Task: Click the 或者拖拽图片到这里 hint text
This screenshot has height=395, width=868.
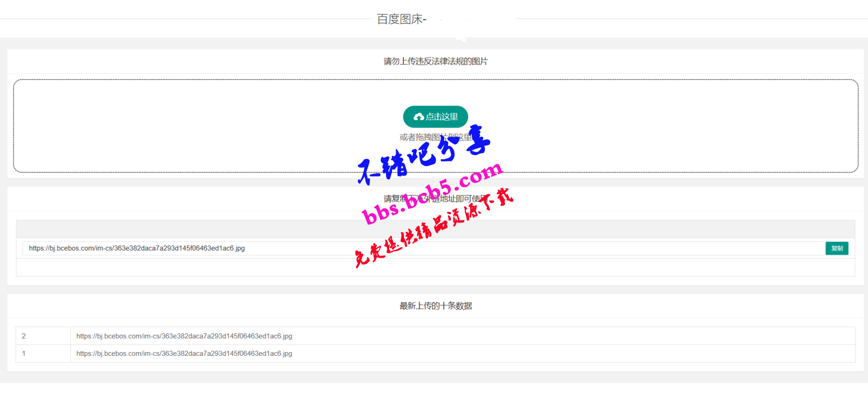Action: pyautogui.click(x=435, y=137)
